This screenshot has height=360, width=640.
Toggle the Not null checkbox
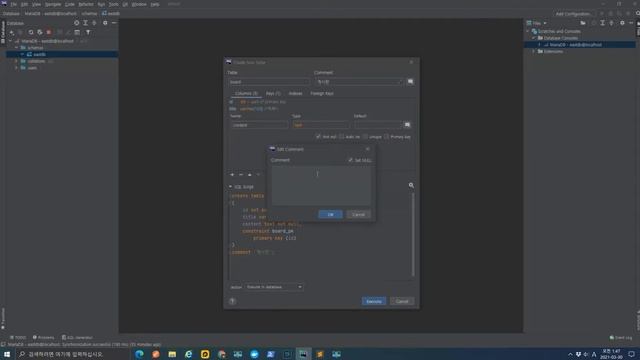click(318, 136)
